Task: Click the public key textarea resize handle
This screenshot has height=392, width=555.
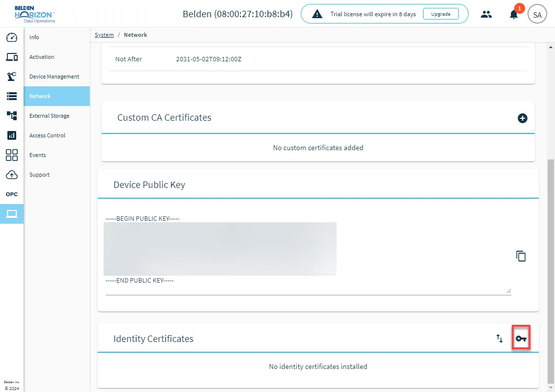Action: tap(509, 291)
